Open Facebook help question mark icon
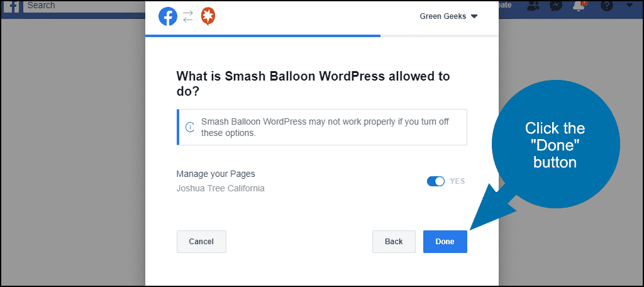This screenshot has height=287, width=644. (x=607, y=5)
